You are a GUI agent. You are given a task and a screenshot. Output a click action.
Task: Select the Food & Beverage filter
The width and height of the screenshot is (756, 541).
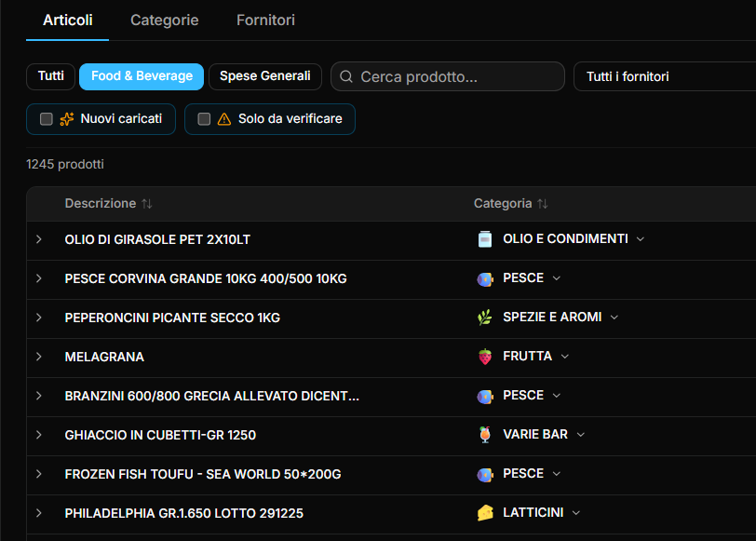(142, 76)
